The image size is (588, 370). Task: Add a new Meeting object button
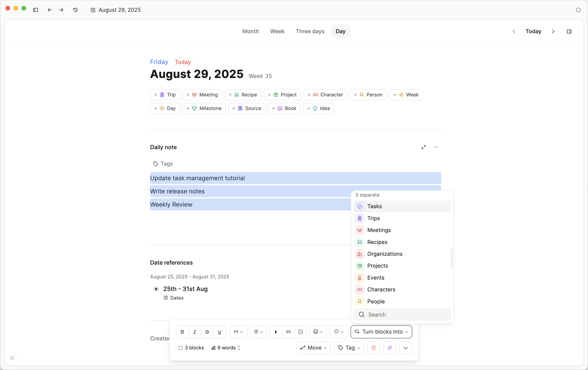[x=202, y=95]
